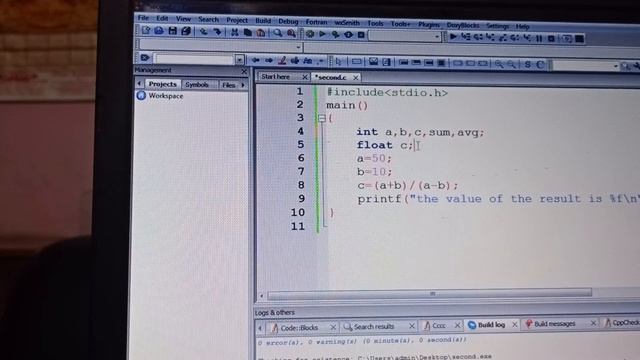Undo the last edit with the Undo icon
640x360 pixels.
[204, 32]
